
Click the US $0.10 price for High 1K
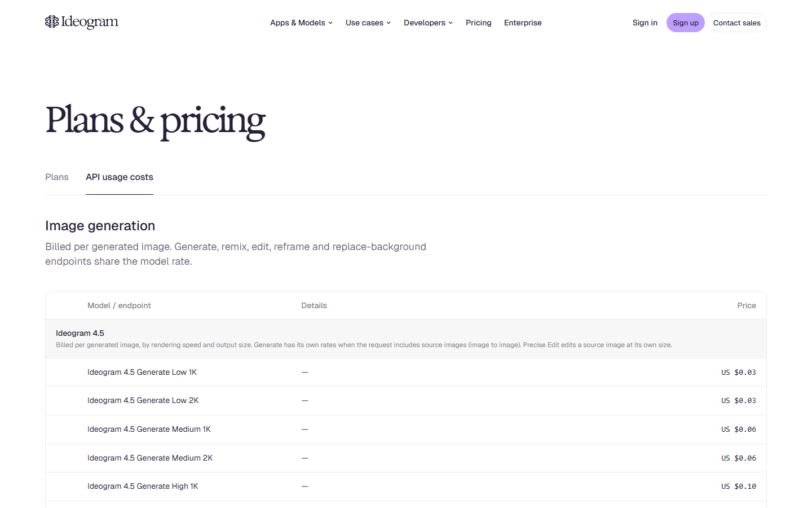[x=739, y=487]
